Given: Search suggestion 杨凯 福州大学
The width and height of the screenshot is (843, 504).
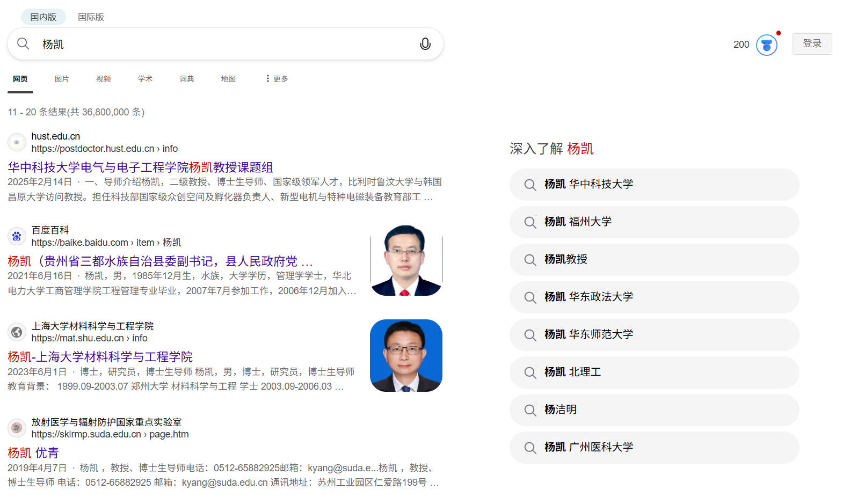Looking at the screenshot, I should pyautogui.click(x=654, y=222).
